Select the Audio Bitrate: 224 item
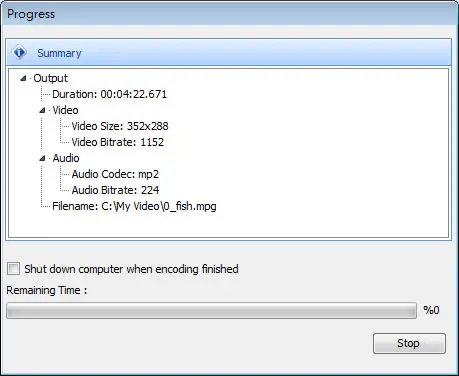Screen dimensions: 459x376 (115, 190)
